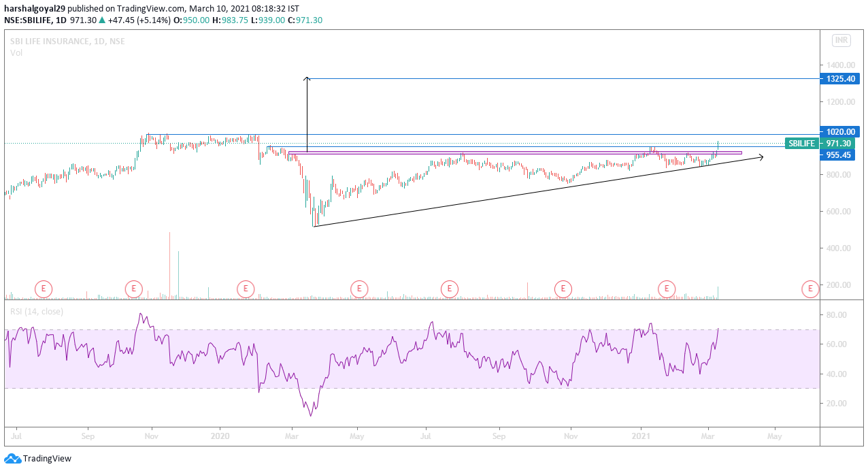Click the earnings marker above May 2020
Image resolution: width=868 pixels, height=471 pixels.
tap(359, 289)
